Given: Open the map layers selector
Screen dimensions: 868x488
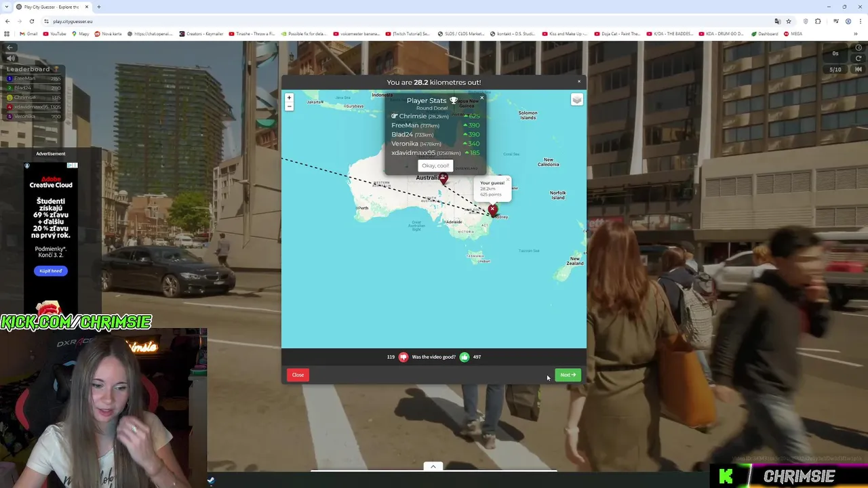Looking at the screenshot, I should (576, 100).
